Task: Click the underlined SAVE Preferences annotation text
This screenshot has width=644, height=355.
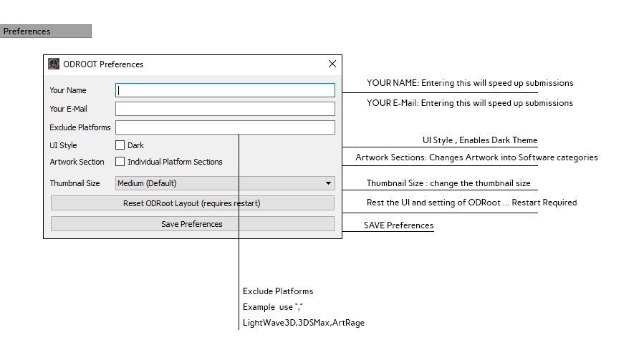Action: click(398, 225)
